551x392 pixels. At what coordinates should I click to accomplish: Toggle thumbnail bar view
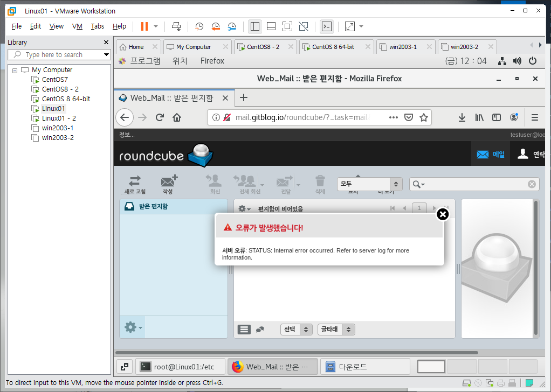[x=271, y=26]
